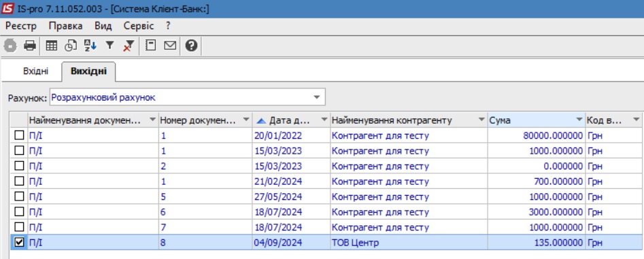Screen dimensions: 644x259
Task: Click the funnel filter icon
Action: (x=109, y=45)
